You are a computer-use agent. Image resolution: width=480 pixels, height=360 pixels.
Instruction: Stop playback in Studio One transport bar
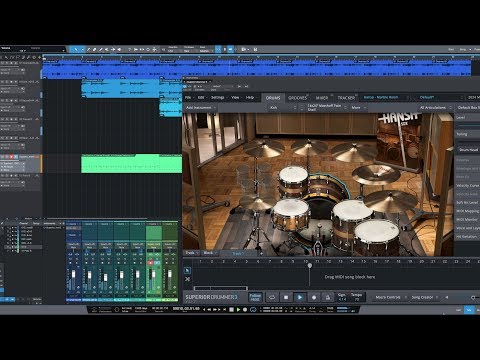click(232, 310)
